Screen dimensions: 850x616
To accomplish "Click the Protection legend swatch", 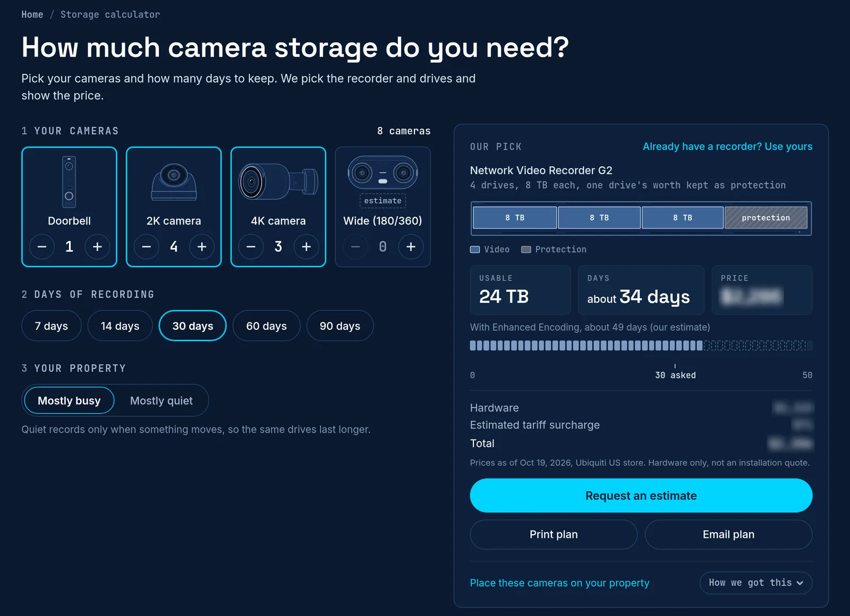I will point(526,250).
